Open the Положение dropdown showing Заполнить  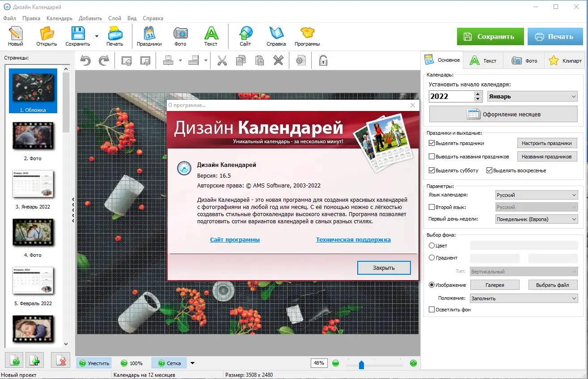tap(525, 298)
